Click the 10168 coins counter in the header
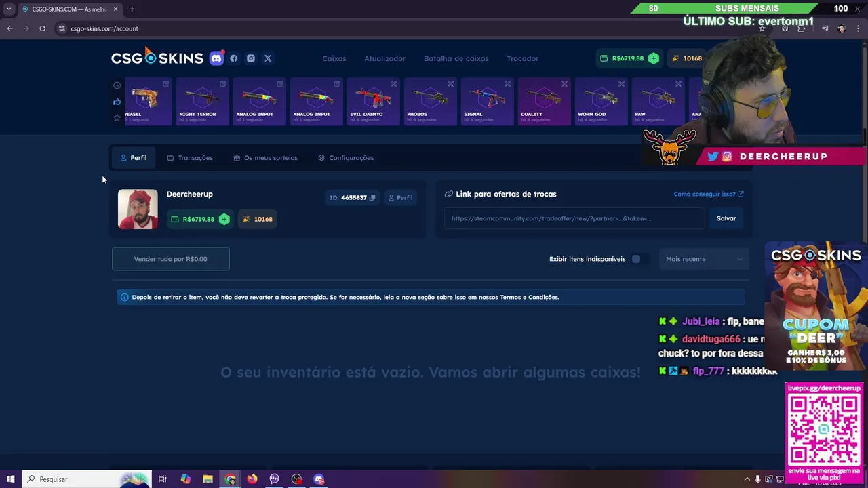The width and height of the screenshot is (868, 488). point(687,58)
